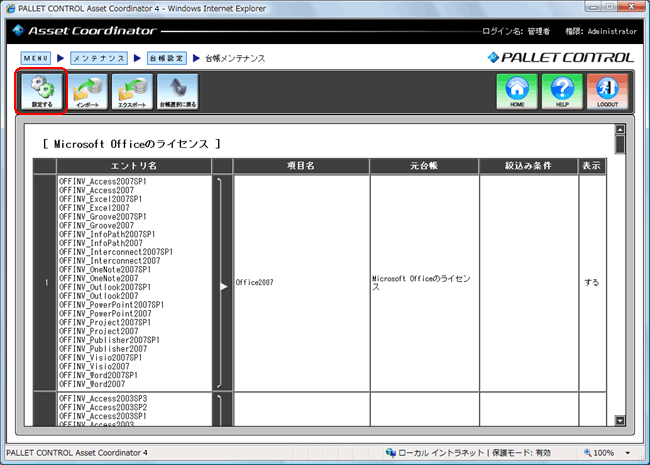Select entry OFFINV_Groove2007SP1
Screen dimensions: 650x465
[102, 217]
